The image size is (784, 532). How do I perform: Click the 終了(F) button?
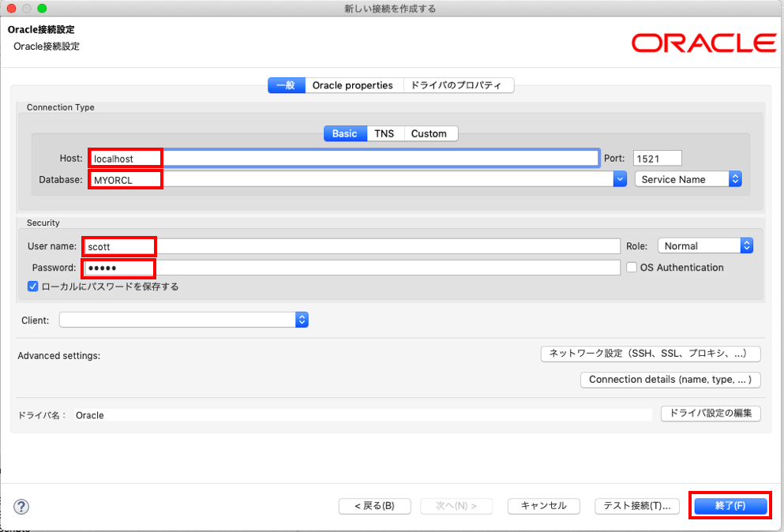[730, 506]
